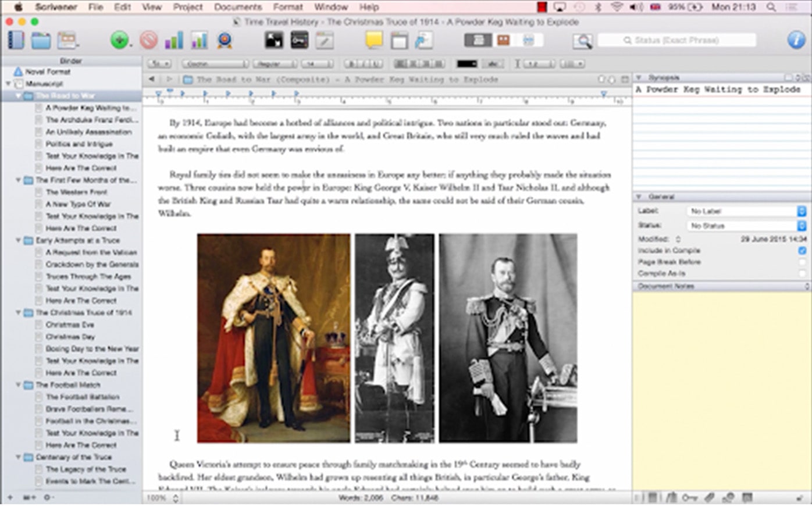This screenshot has width=812, height=506.
Task: Enable the Page Break Before checkbox
Action: [802, 262]
